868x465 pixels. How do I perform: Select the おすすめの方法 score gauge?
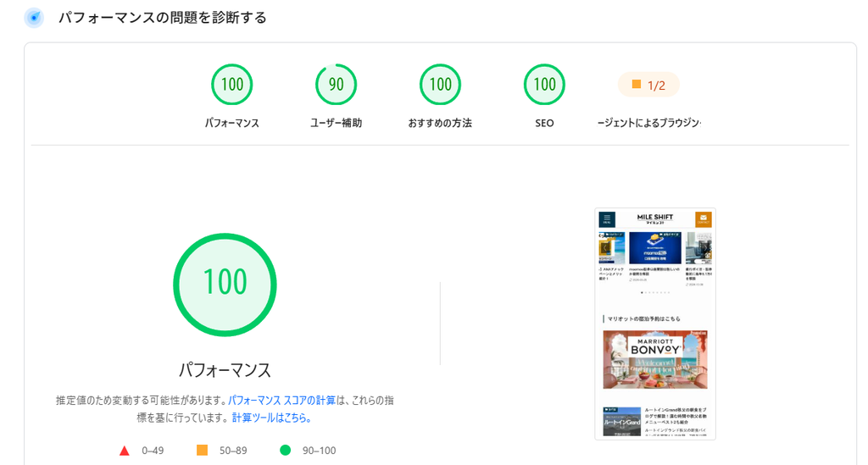click(x=440, y=85)
